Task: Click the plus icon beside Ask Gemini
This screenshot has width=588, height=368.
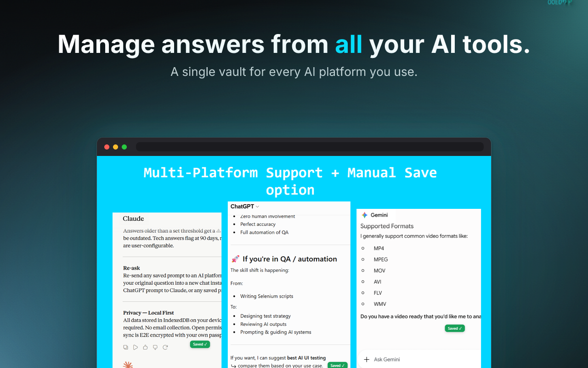Action: [x=367, y=360]
